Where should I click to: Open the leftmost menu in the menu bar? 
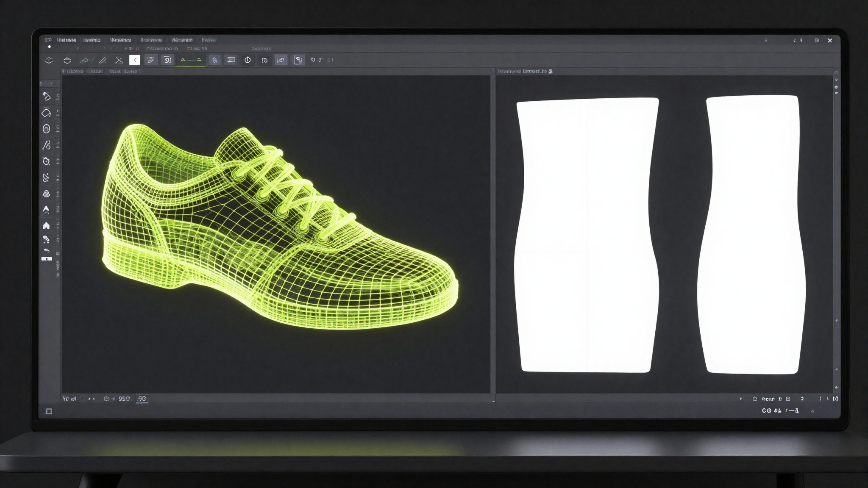click(x=67, y=40)
